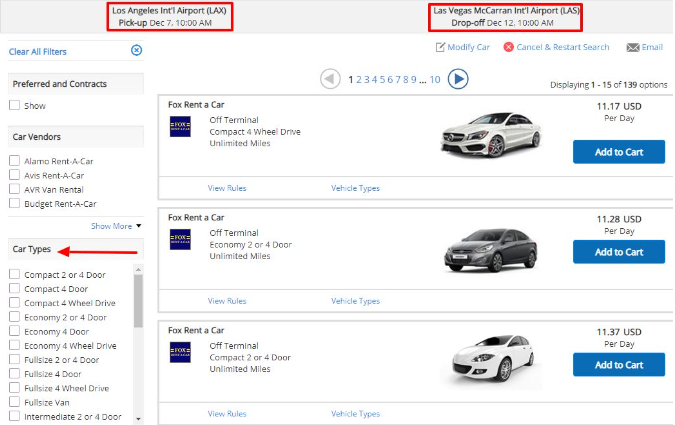This screenshot has height=425, width=675.
Task: Click the Modify Car pencil icon
Action: [440, 47]
